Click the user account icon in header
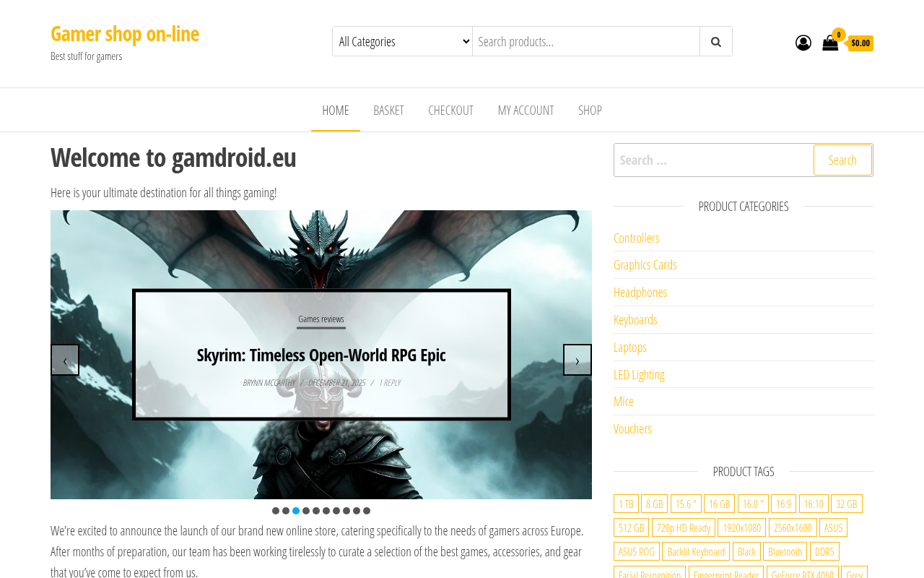This screenshot has height=578, width=924. coord(803,43)
